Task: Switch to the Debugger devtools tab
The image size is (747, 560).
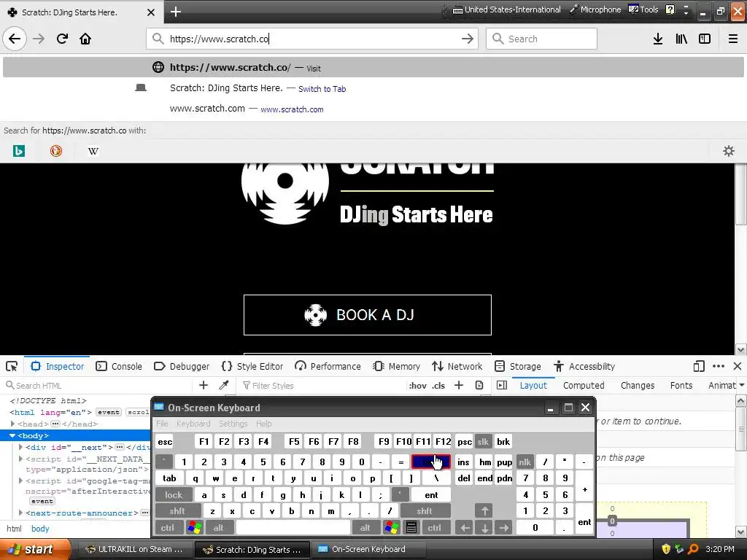Action: pyautogui.click(x=182, y=366)
